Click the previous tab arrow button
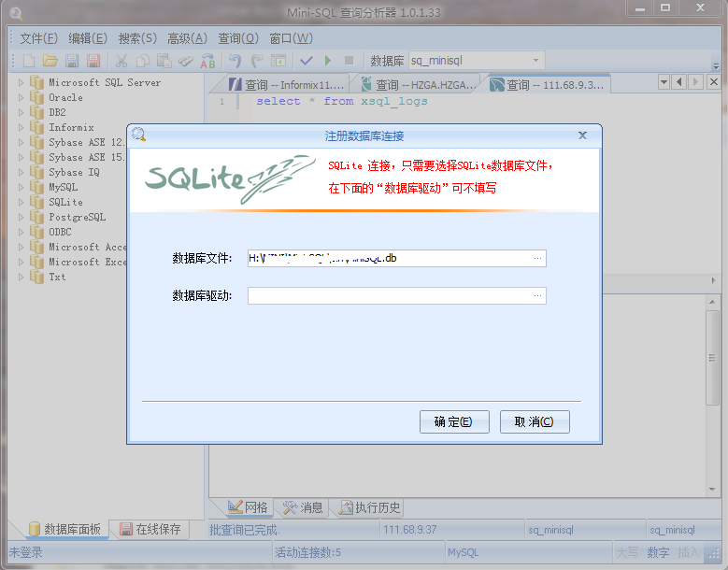 pyautogui.click(x=679, y=82)
